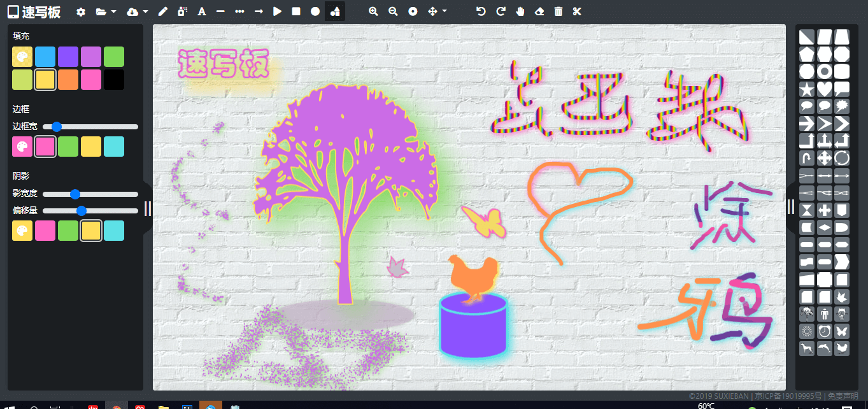Click the undo arrow icon
868x409 pixels.
pyautogui.click(x=481, y=11)
